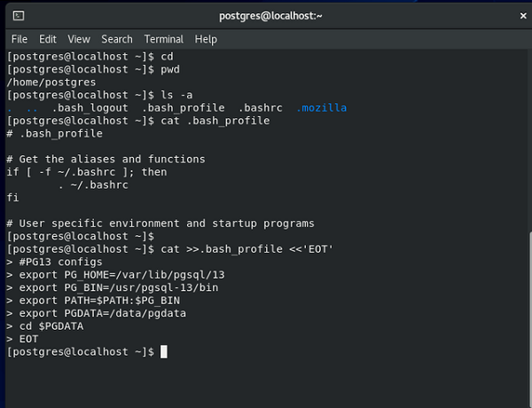Click the '#PG13 configs' comment line
Viewport: 532px width, 408px height.
[x=60, y=262]
